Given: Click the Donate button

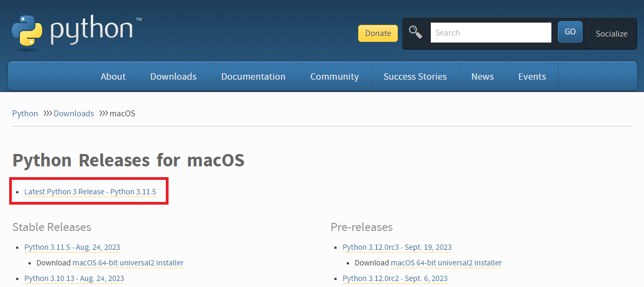Looking at the screenshot, I should [378, 33].
